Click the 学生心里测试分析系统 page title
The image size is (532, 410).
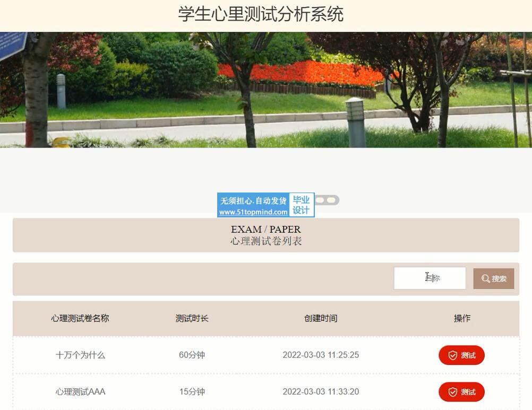coord(261,14)
